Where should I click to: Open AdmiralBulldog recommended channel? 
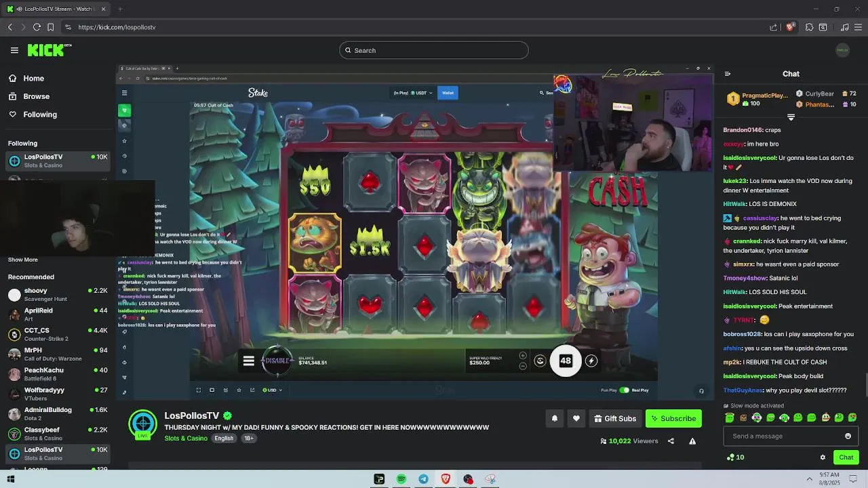pyautogui.click(x=58, y=414)
